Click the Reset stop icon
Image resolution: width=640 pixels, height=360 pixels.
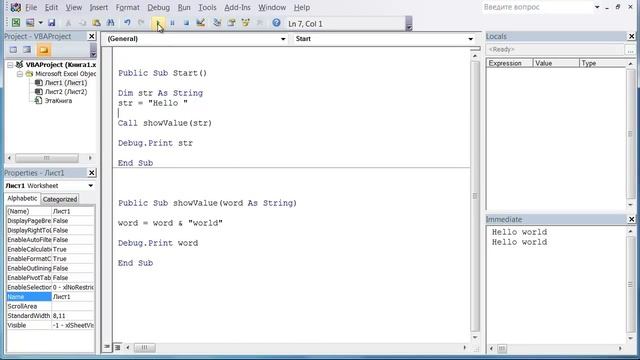186,23
